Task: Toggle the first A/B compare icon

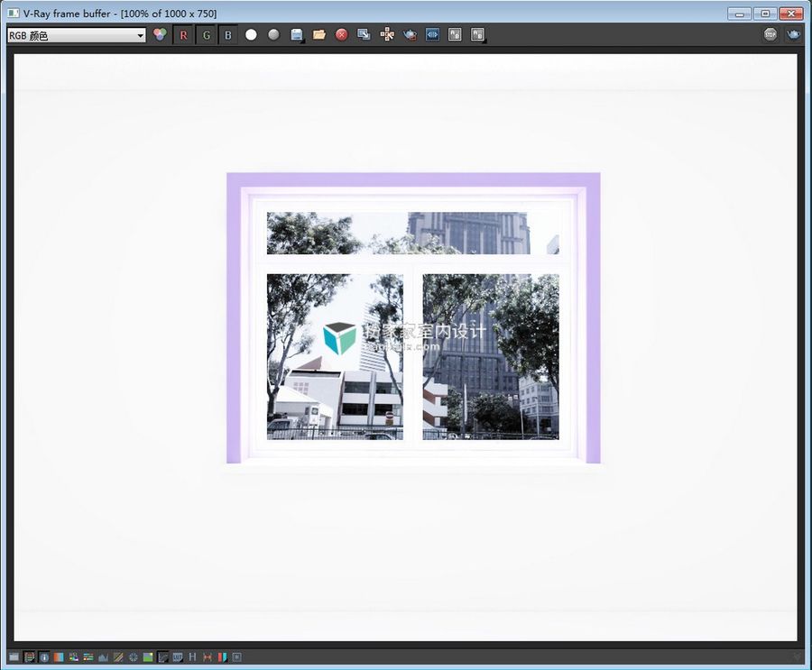Action: 455,34
